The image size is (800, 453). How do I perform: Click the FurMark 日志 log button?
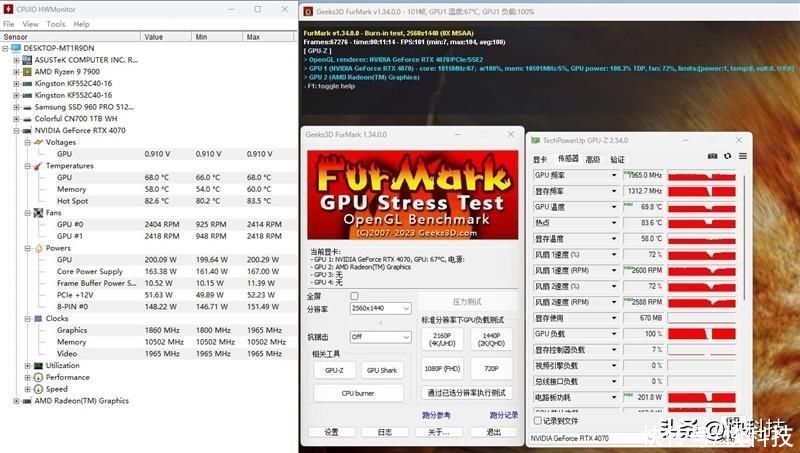pyautogui.click(x=385, y=432)
